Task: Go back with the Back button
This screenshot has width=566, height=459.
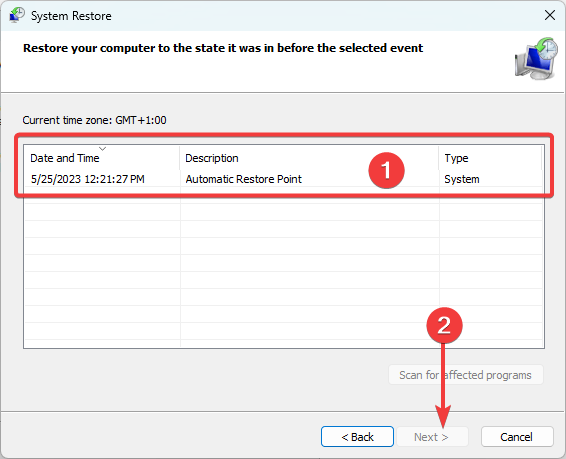Action: [x=357, y=437]
